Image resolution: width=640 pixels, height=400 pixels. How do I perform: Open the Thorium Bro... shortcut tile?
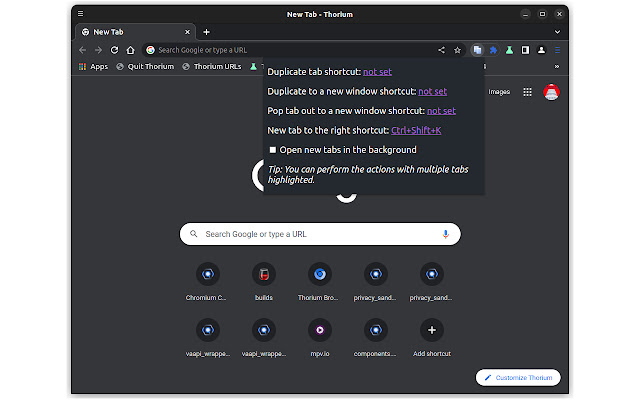(x=320, y=281)
